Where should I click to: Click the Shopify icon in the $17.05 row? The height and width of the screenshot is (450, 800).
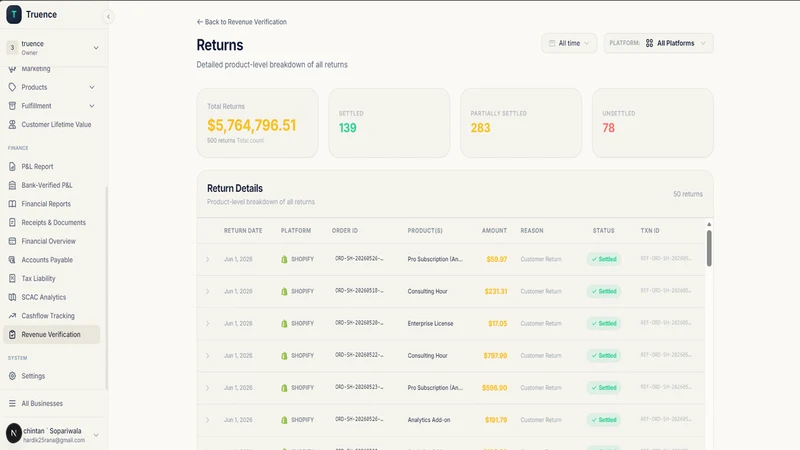pyautogui.click(x=284, y=323)
